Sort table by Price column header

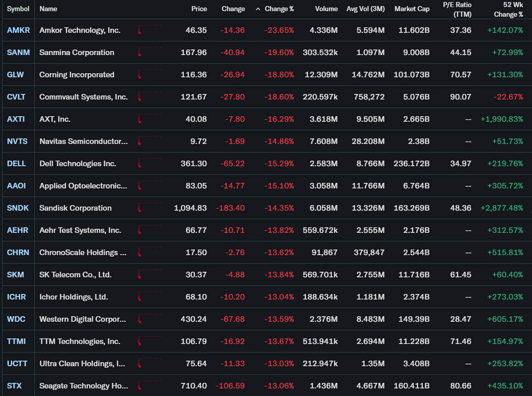(x=199, y=9)
